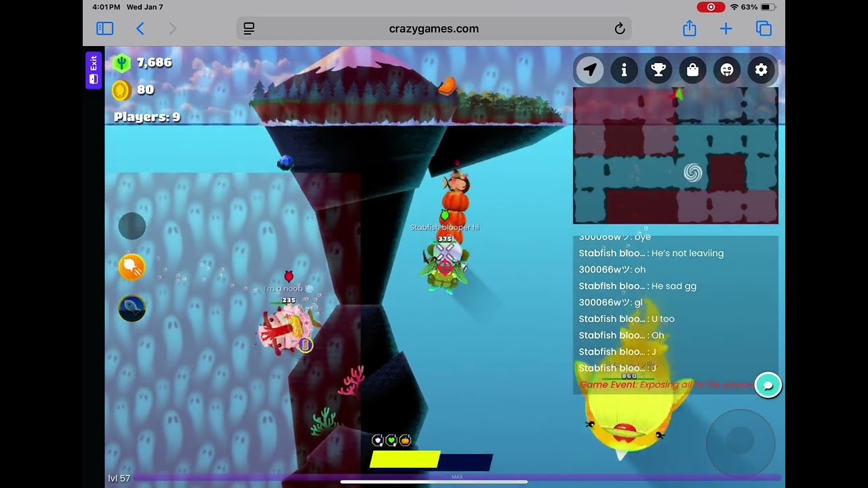
Task: Tap the gold coin icon
Action: (121, 89)
